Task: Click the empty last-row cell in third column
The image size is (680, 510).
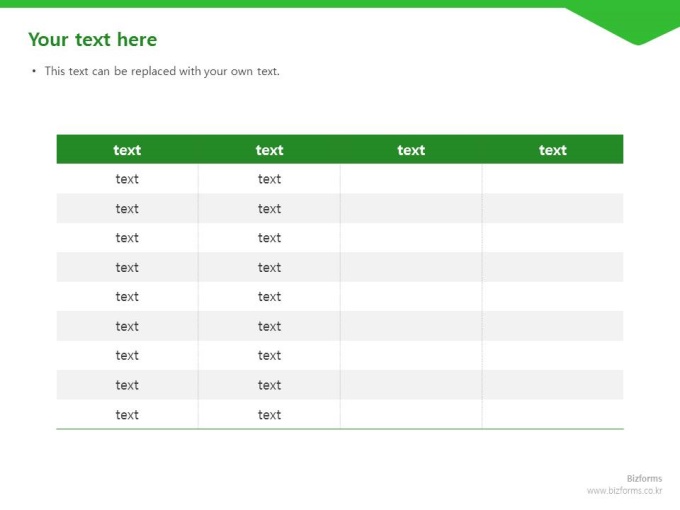Action: tap(411, 414)
